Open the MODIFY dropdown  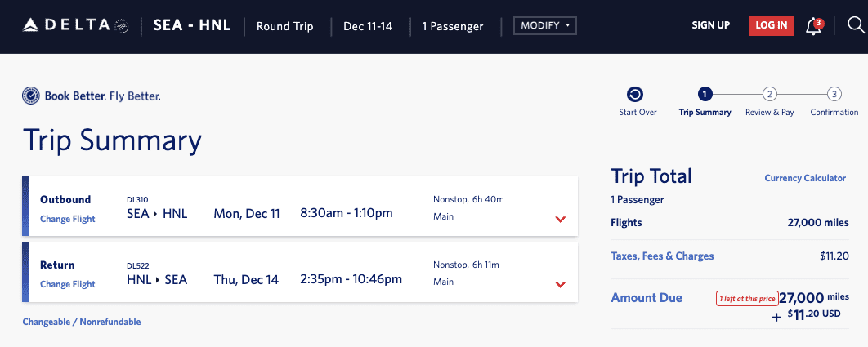click(x=545, y=26)
